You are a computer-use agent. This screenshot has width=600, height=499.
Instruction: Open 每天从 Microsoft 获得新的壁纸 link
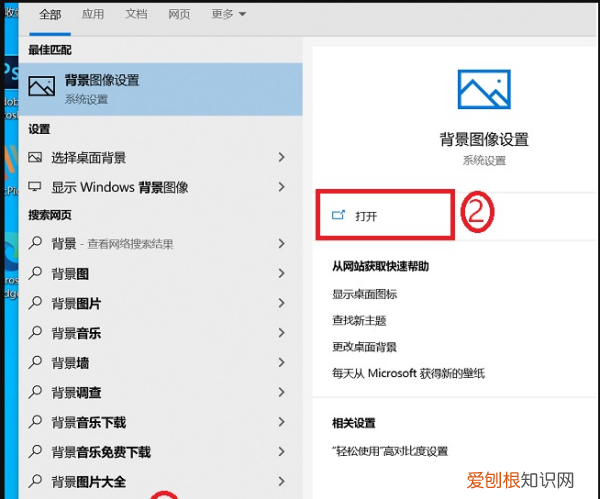[408, 373]
